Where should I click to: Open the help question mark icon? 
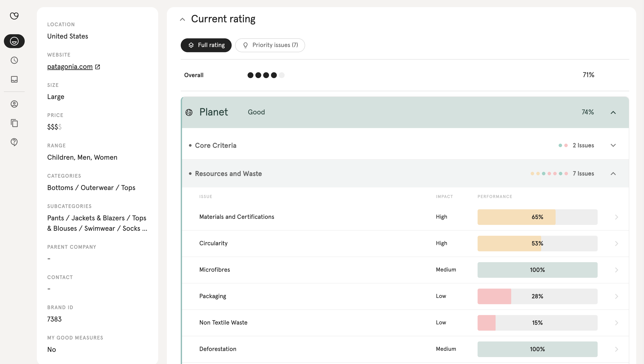(x=14, y=142)
